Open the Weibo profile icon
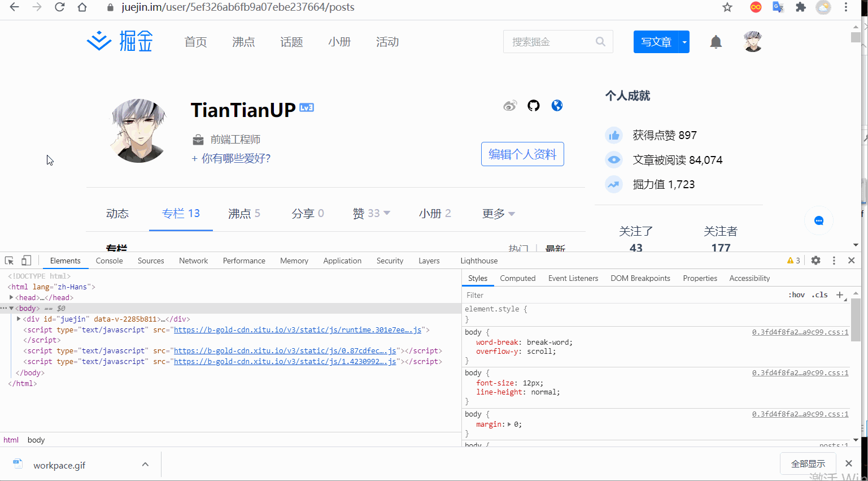Viewport: 868px width, 481px height. pos(510,106)
